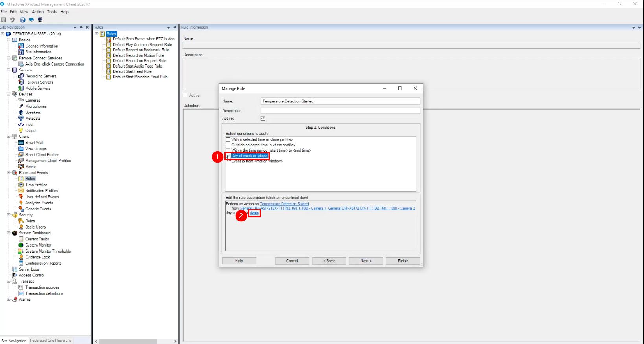The width and height of the screenshot is (644, 344).
Task: Open the Smart Wall icon
Action: [x=21, y=143]
